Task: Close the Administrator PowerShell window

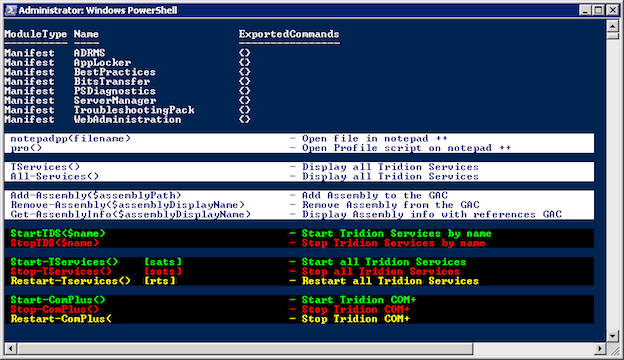Action: [x=612, y=10]
